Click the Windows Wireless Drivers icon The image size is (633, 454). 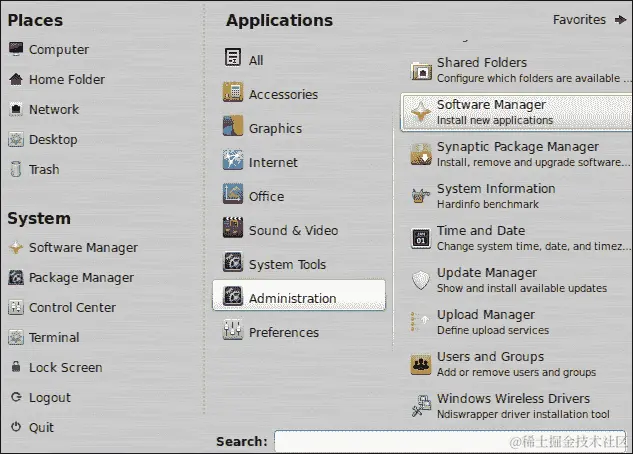coord(421,406)
